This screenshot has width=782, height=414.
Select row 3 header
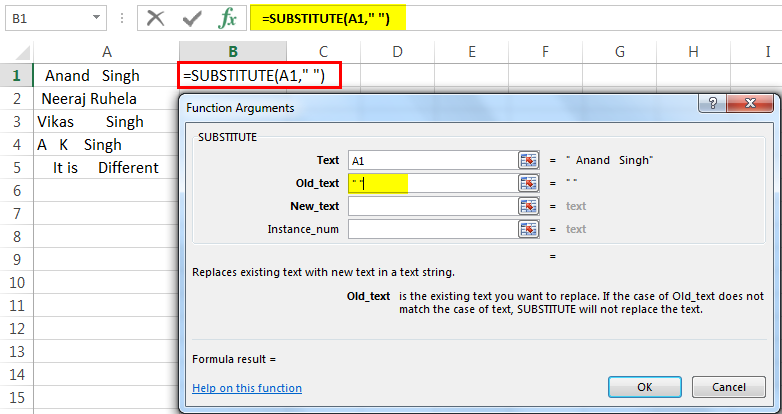(x=16, y=121)
